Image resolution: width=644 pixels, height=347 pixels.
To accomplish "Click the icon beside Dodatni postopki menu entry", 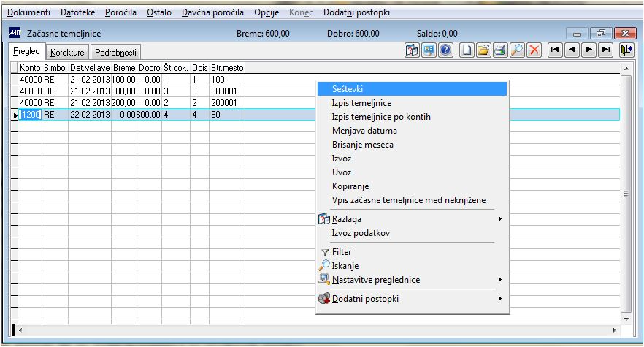I will (x=324, y=299).
